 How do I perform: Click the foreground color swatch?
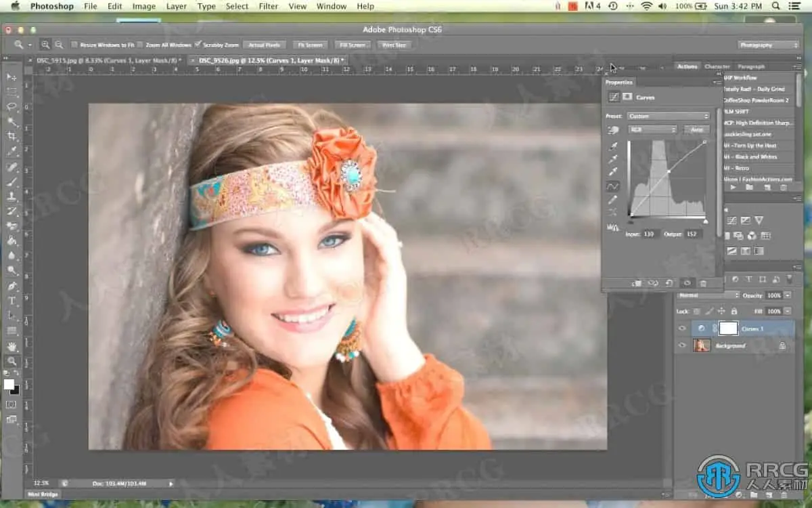coord(9,384)
